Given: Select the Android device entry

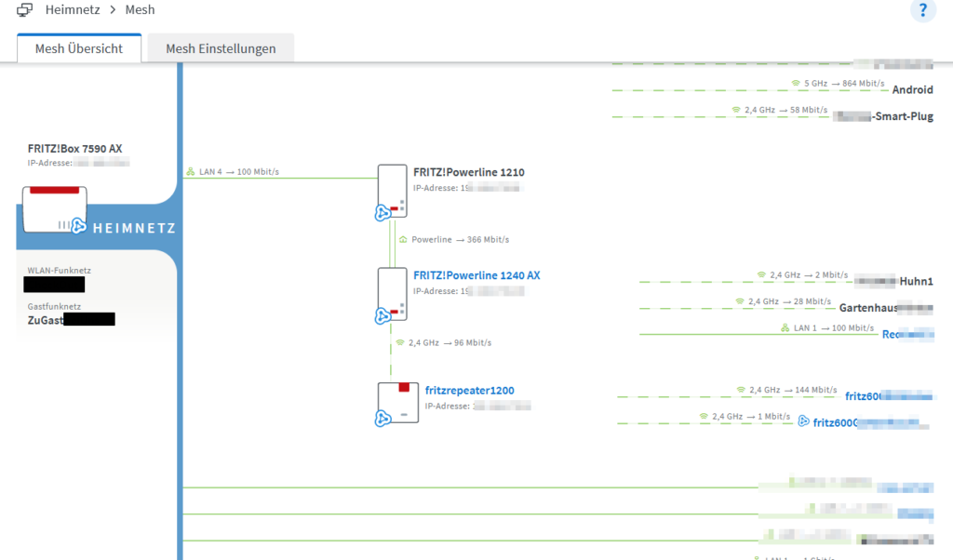Looking at the screenshot, I should point(912,90).
